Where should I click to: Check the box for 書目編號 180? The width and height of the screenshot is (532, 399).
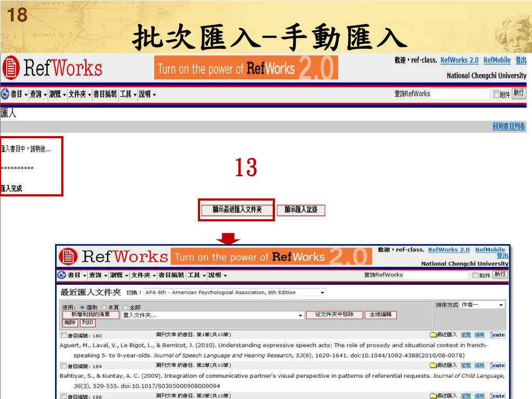click(63, 335)
